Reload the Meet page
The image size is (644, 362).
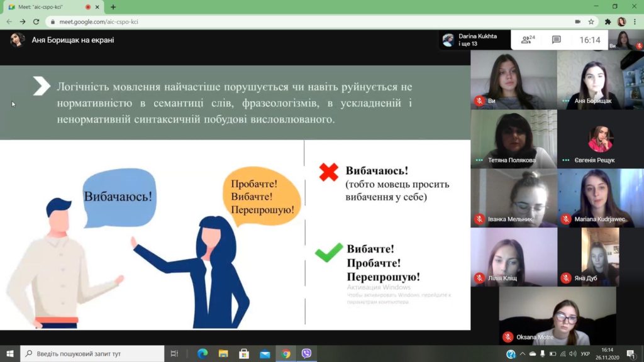point(36,22)
